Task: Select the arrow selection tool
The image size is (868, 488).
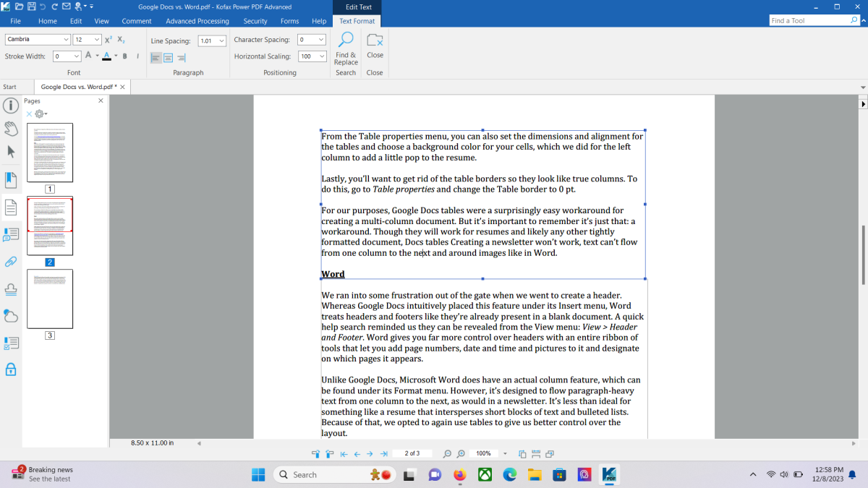Action: [x=11, y=152]
